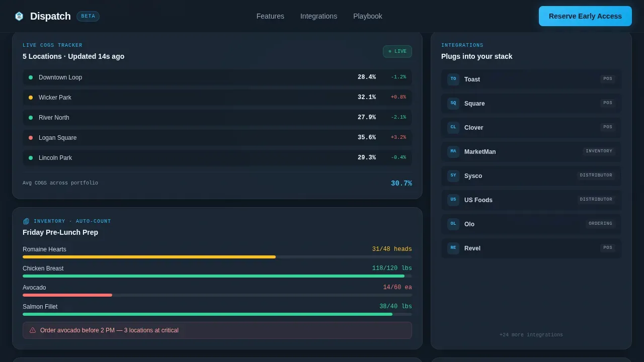Click the LIVE status badge
This screenshot has width=644, height=362.
[397, 51]
